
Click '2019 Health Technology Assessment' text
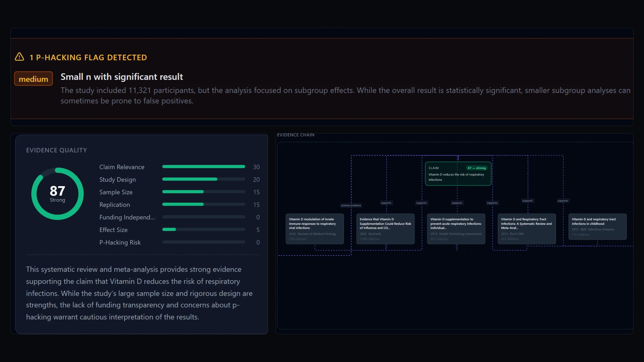pyautogui.click(x=456, y=234)
